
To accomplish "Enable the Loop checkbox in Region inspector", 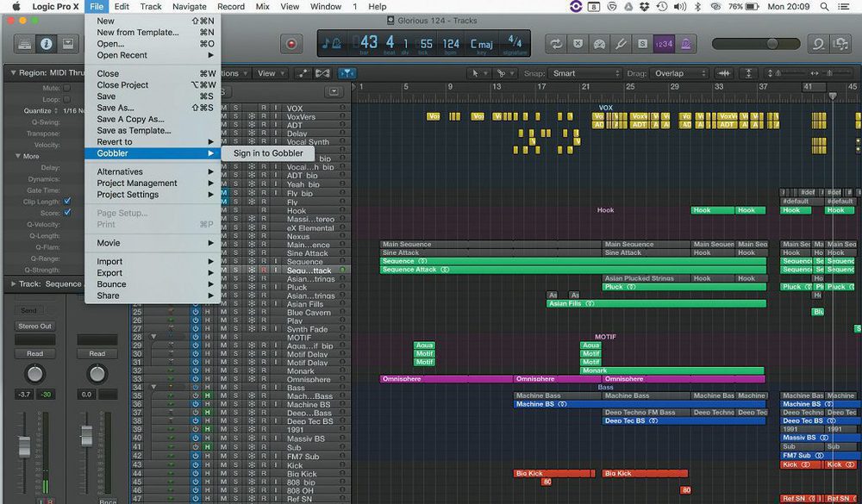I will [67, 99].
